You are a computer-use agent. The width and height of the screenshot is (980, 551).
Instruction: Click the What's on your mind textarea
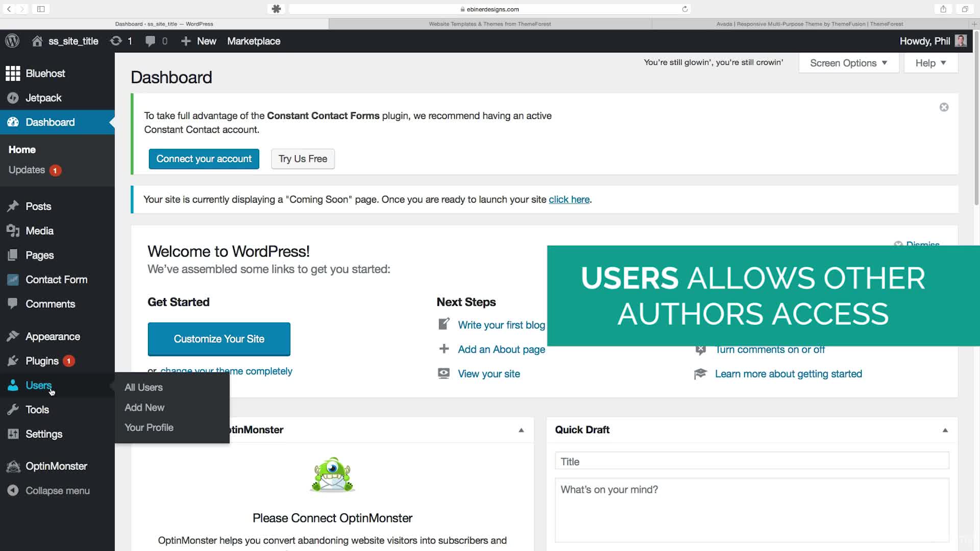752,510
